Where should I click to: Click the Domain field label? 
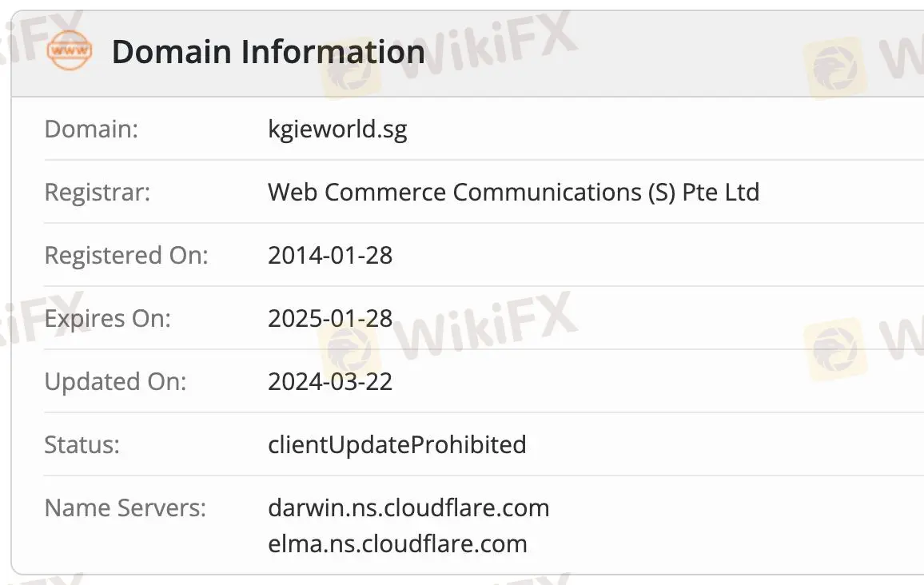[x=91, y=129]
